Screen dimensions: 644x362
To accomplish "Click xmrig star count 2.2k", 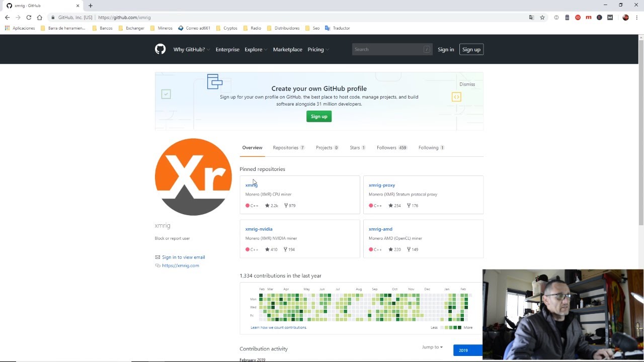I will (x=272, y=206).
